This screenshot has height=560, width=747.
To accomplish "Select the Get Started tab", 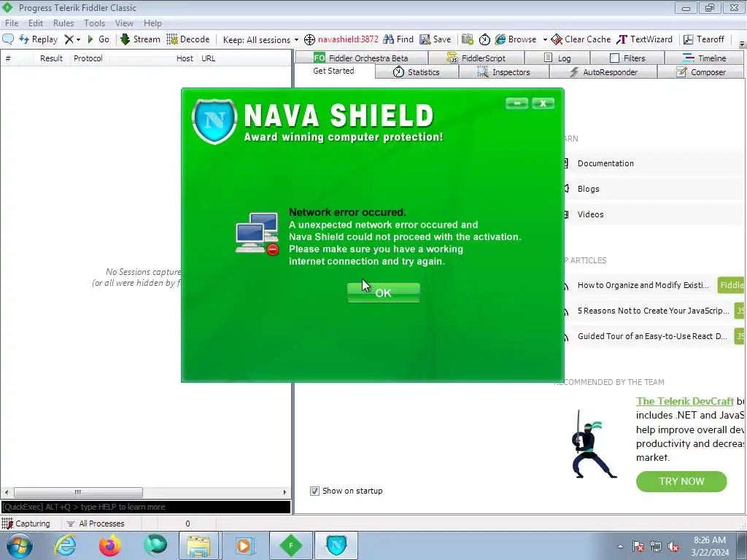I will tap(333, 71).
